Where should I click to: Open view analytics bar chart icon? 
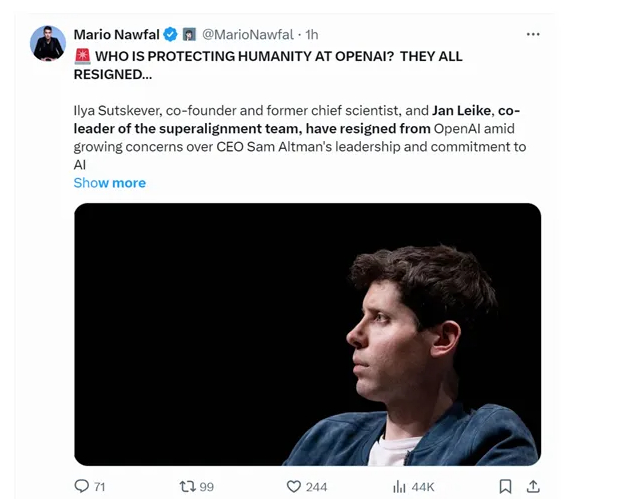click(x=399, y=486)
